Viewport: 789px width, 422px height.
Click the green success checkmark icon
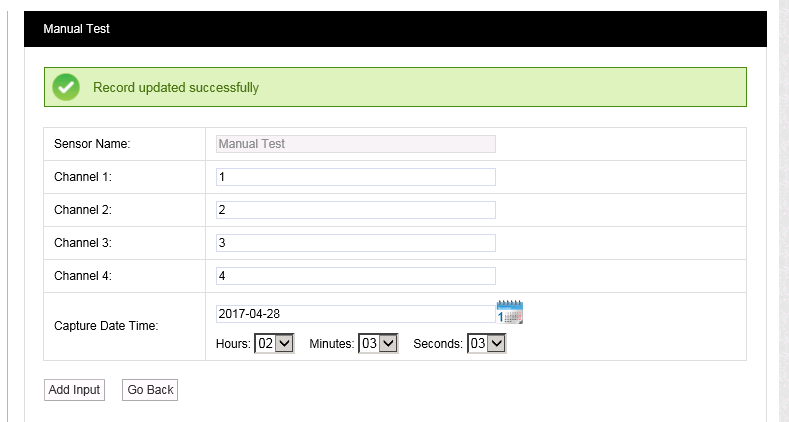(66, 87)
